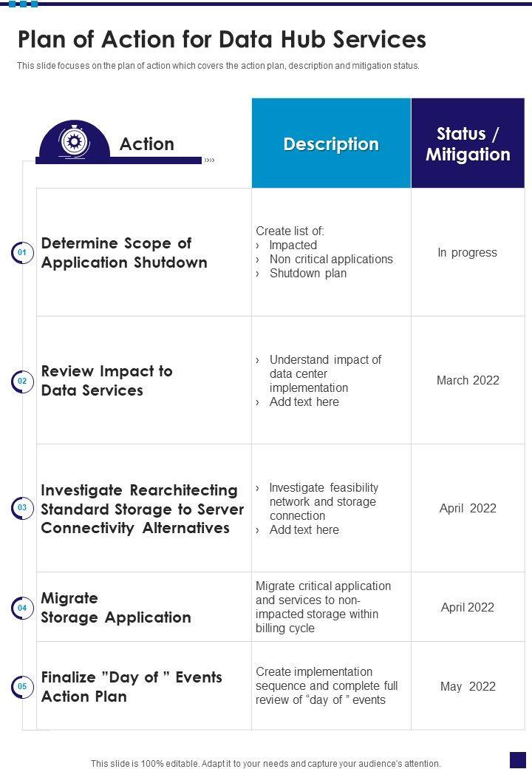
Task: Select the 01 step number badge
Action: [22, 253]
